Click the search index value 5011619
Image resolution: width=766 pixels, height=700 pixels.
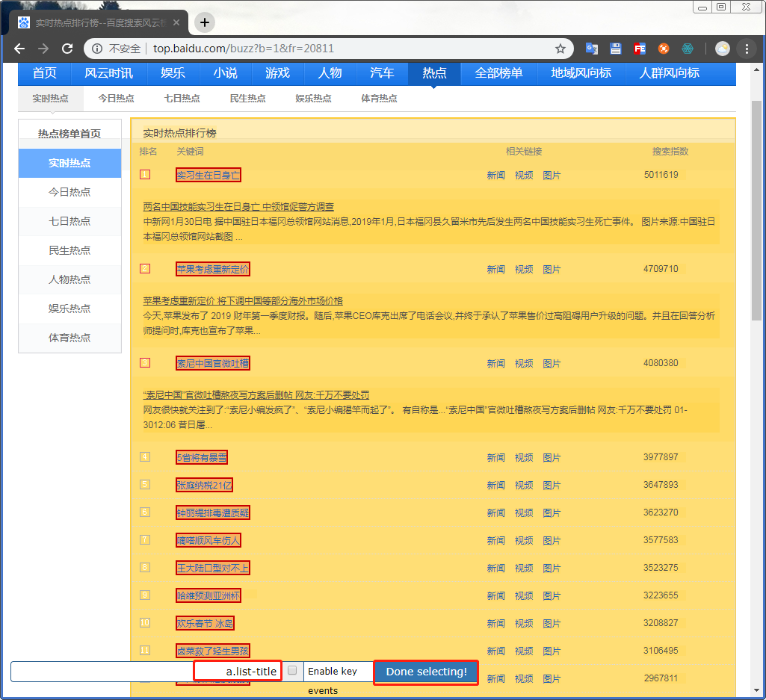661,175
